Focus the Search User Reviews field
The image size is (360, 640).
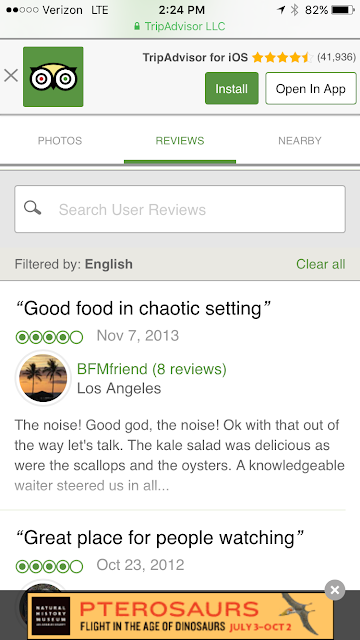click(x=180, y=209)
